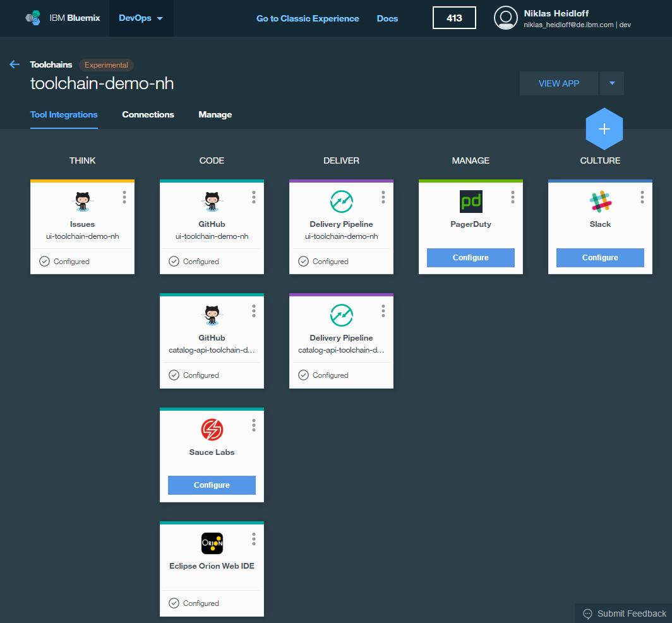
Task: Open the PagerDuty card three-dot menu
Action: pyautogui.click(x=513, y=197)
